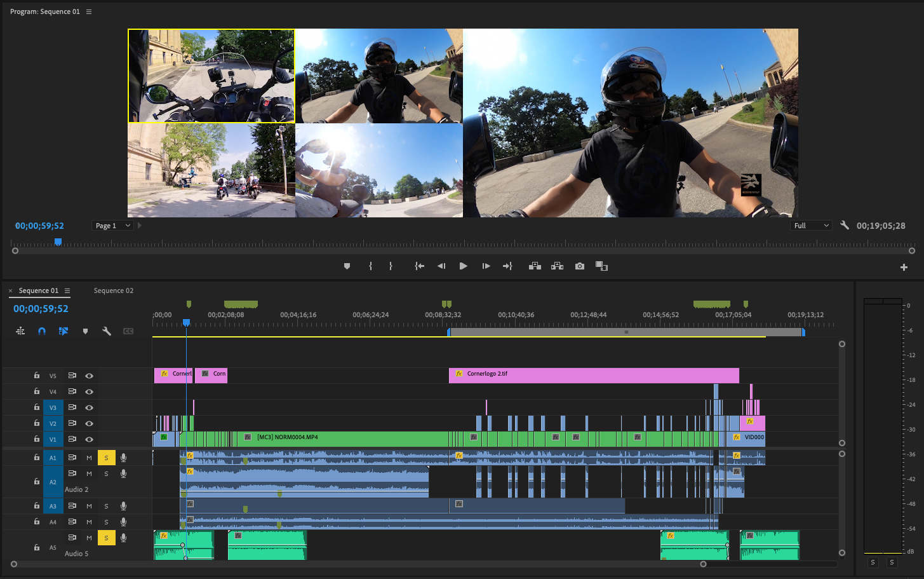Image resolution: width=924 pixels, height=579 pixels.
Task: Click the Go to In point icon
Action: (x=419, y=266)
